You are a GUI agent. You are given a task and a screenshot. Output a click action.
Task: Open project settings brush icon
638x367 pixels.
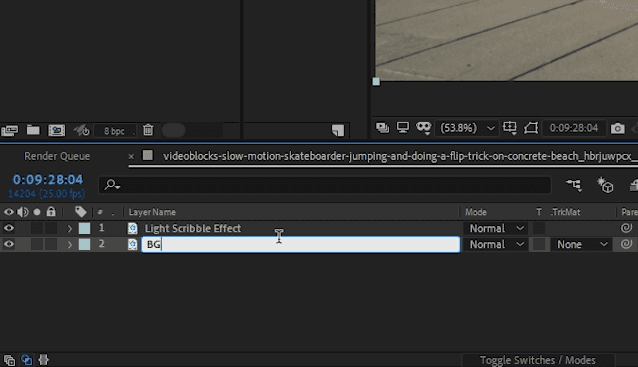click(81, 131)
